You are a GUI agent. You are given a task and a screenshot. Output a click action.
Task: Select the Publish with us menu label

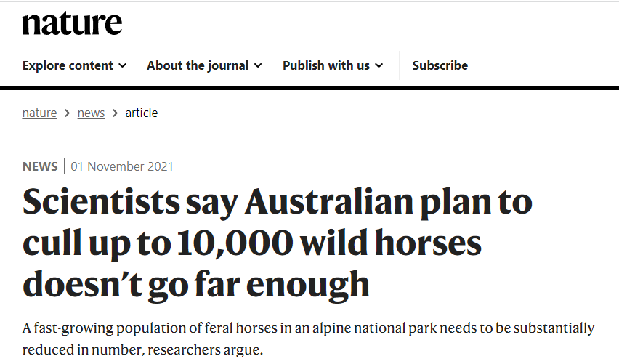pos(326,65)
